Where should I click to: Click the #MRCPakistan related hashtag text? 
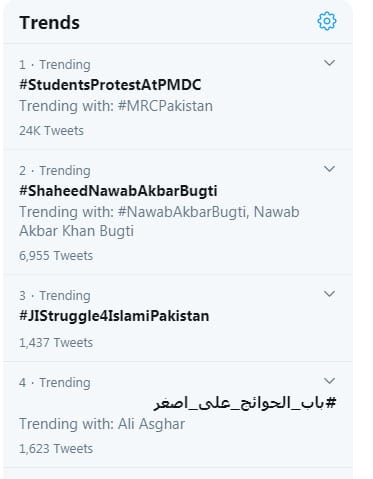(165, 106)
